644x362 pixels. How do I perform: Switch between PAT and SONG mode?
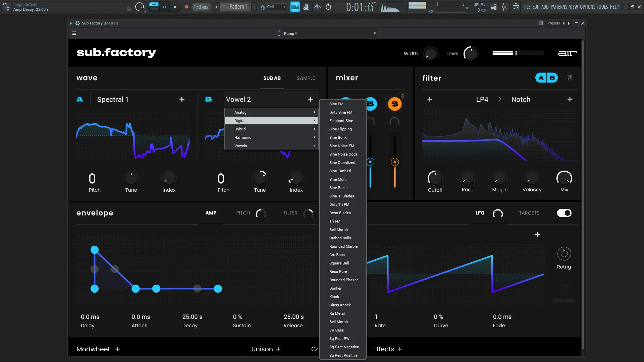click(154, 7)
